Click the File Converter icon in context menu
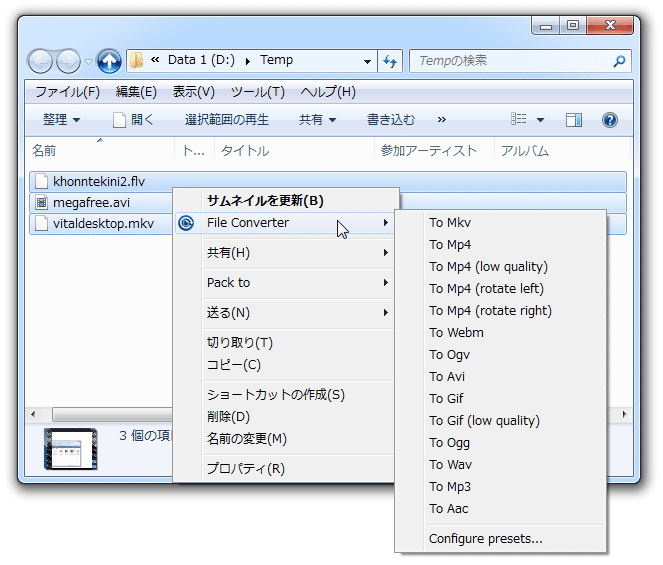 pyautogui.click(x=186, y=223)
